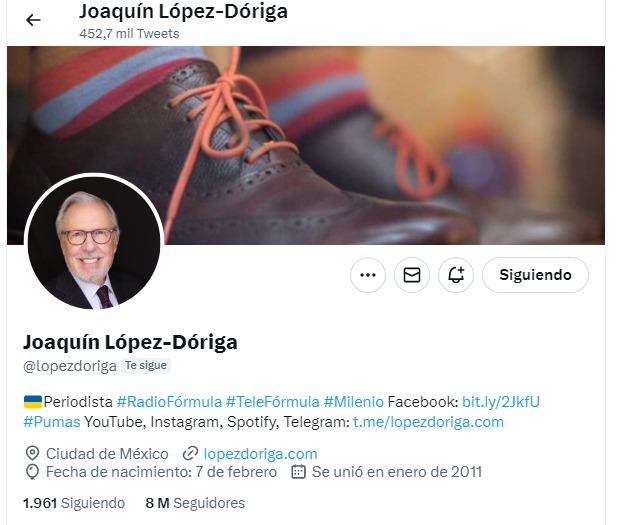Open the #Pumas hashtag

point(52,422)
